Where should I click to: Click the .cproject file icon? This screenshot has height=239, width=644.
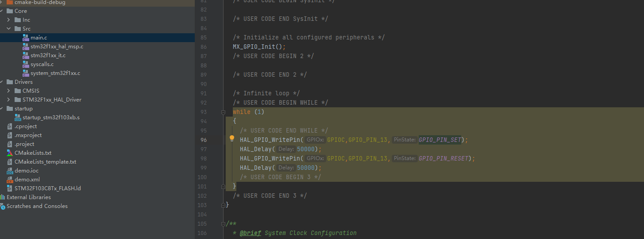10,126
